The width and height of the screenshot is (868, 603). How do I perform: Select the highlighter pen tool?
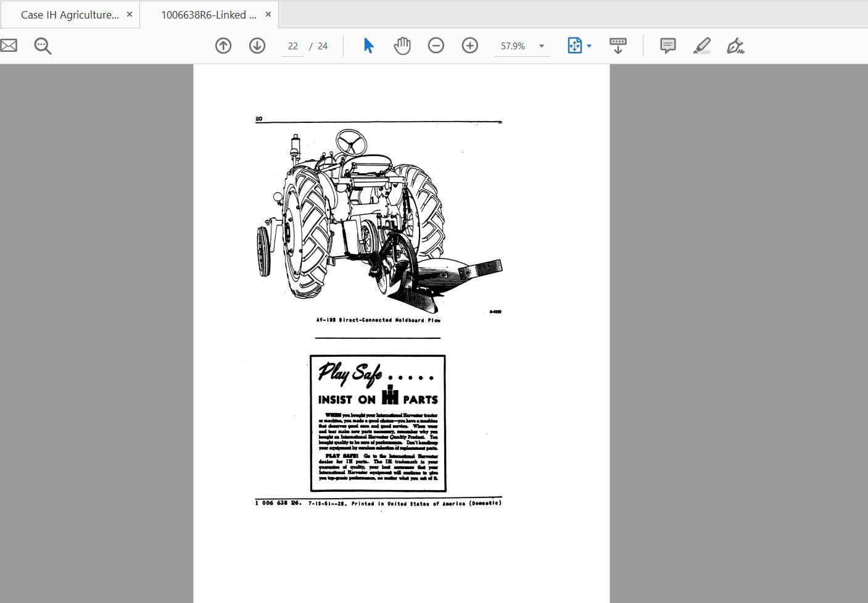click(702, 46)
